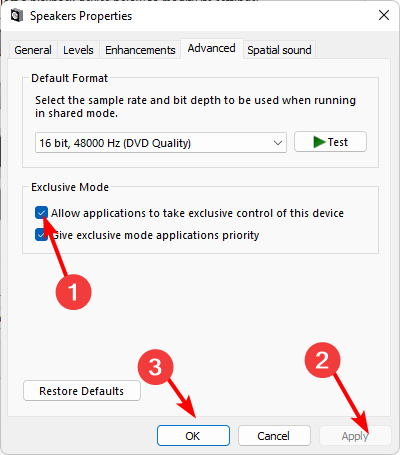Confirm with the OK button
The width and height of the screenshot is (400, 455).
(x=193, y=436)
